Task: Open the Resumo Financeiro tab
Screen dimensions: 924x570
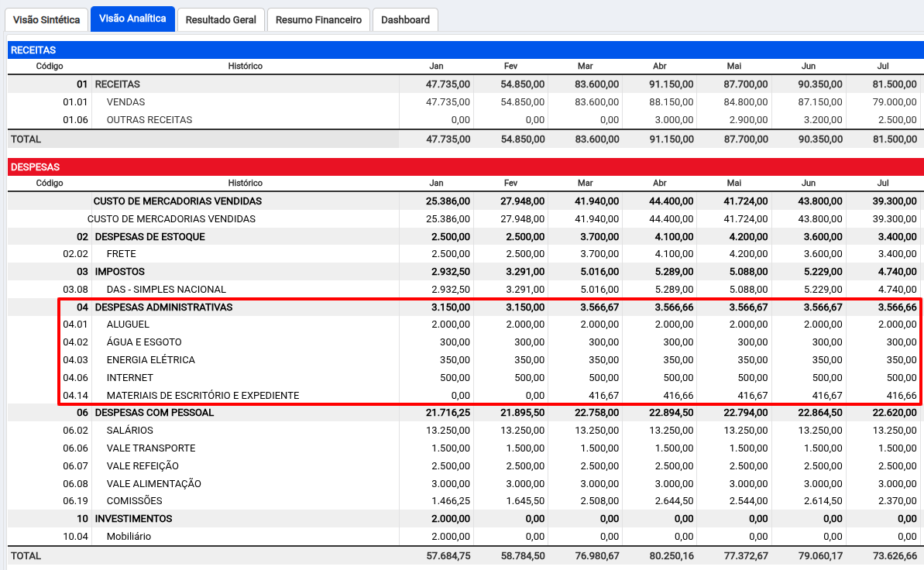Action: click(318, 19)
